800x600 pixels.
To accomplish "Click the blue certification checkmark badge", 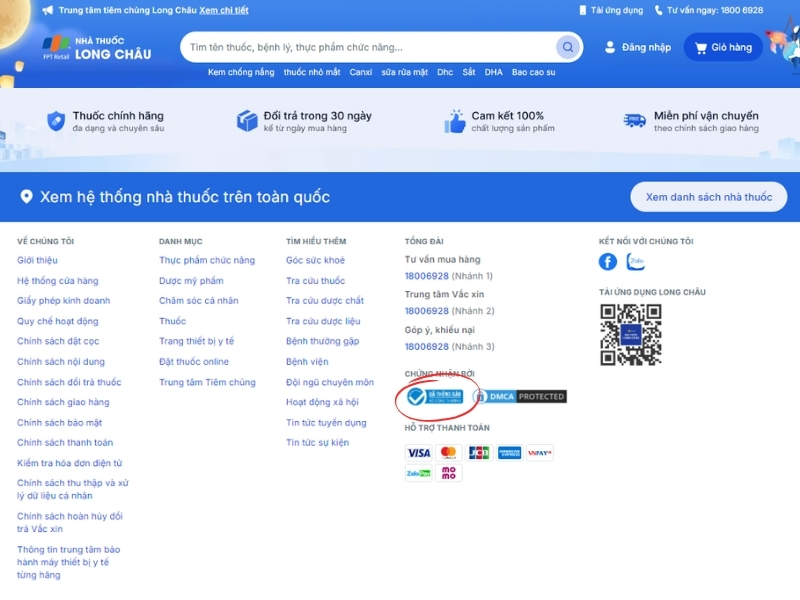I will [x=435, y=396].
